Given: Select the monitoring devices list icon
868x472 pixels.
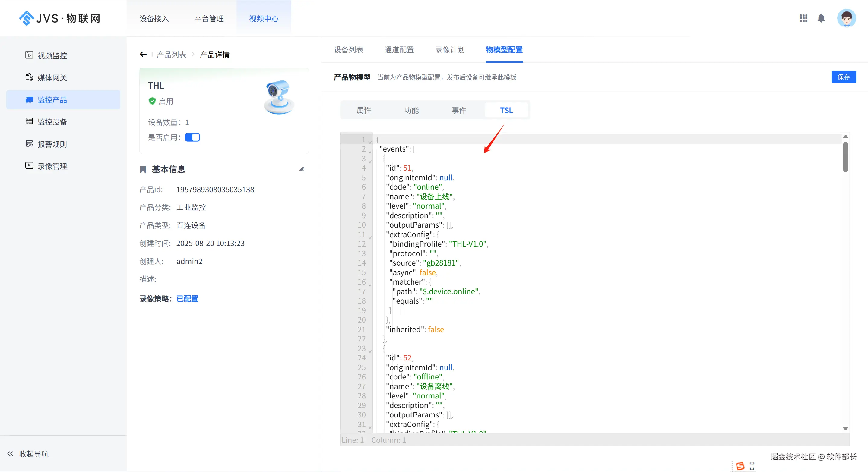Looking at the screenshot, I should click(29, 121).
